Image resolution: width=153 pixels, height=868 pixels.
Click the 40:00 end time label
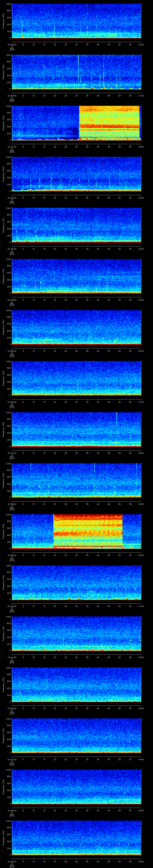[x=141, y=555]
